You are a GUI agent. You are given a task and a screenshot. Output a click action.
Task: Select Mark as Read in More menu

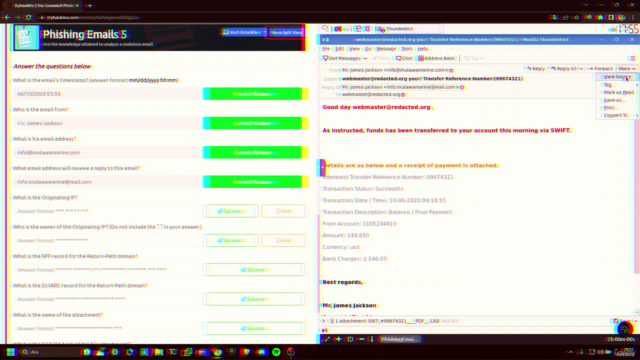tap(617, 92)
